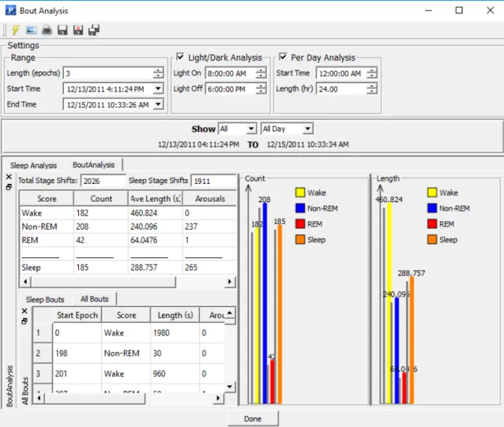Click the length cell 1980 in bouts table
Viewport: 504px width, 427px height.
(175, 333)
